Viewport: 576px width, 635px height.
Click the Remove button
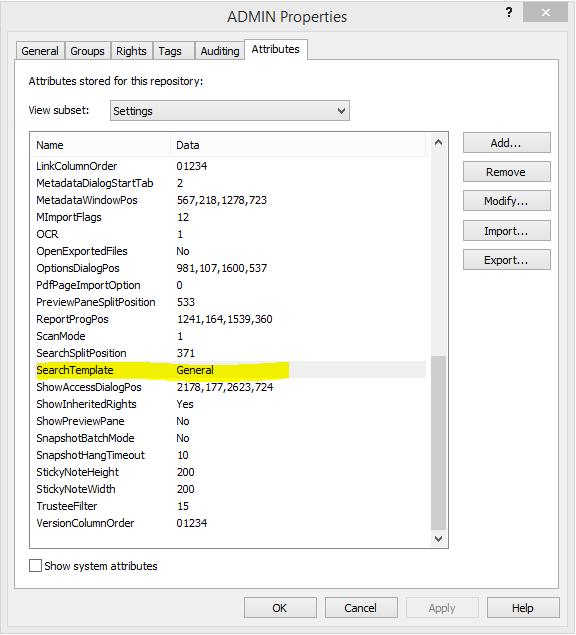pos(506,172)
